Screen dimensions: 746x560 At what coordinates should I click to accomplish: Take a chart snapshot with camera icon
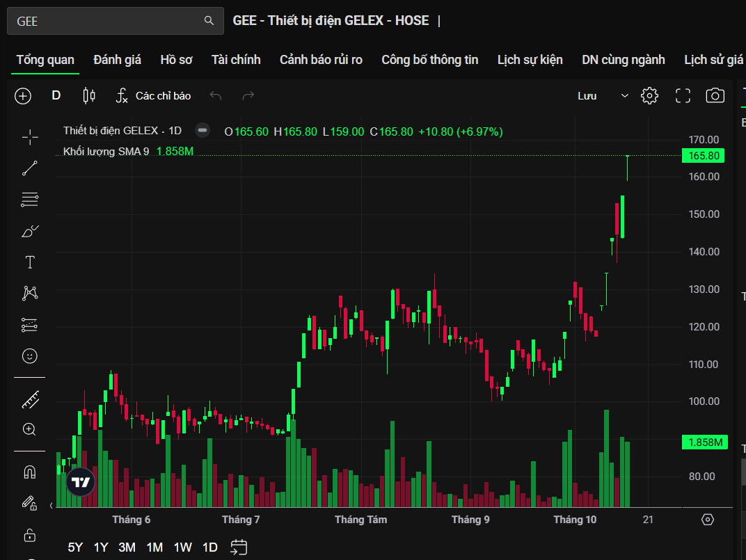[715, 96]
